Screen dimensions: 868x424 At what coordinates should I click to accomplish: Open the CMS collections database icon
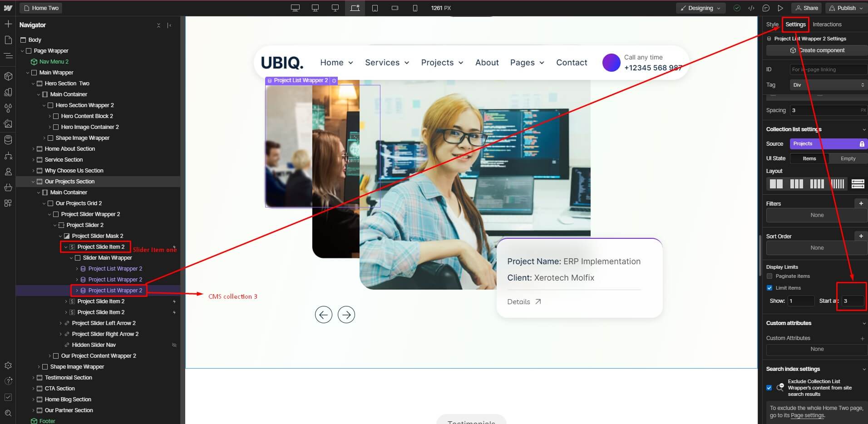pyautogui.click(x=8, y=140)
